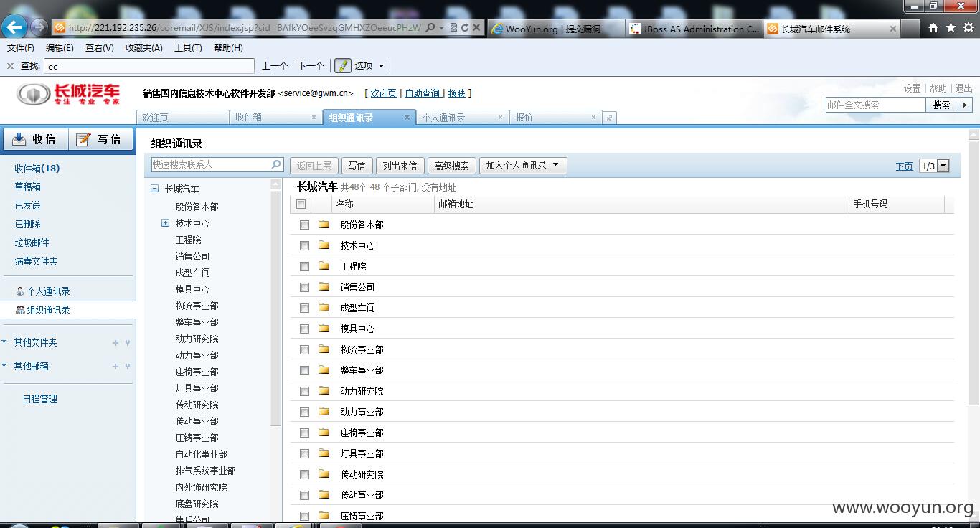Open the 文件(F) menu

21,48
